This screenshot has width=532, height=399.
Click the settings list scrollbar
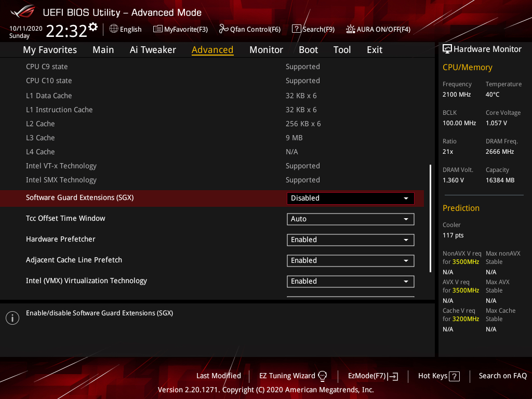(430, 219)
